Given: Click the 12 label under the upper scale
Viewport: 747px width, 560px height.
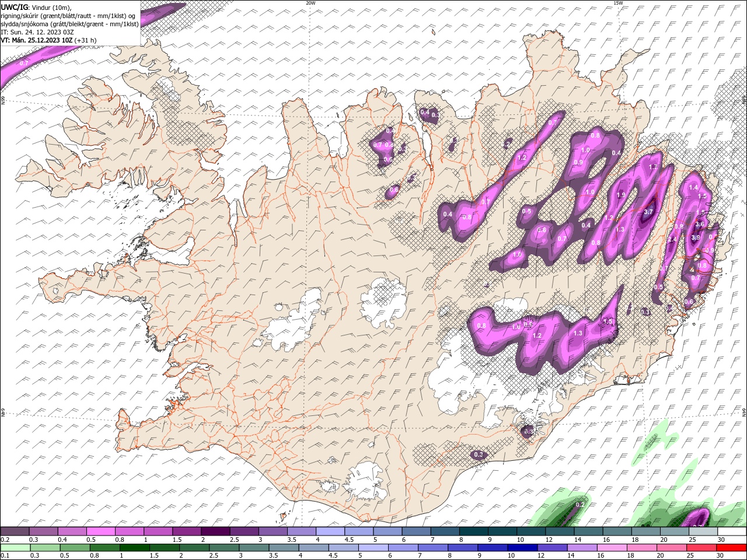Looking at the screenshot, I should click(x=549, y=540).
